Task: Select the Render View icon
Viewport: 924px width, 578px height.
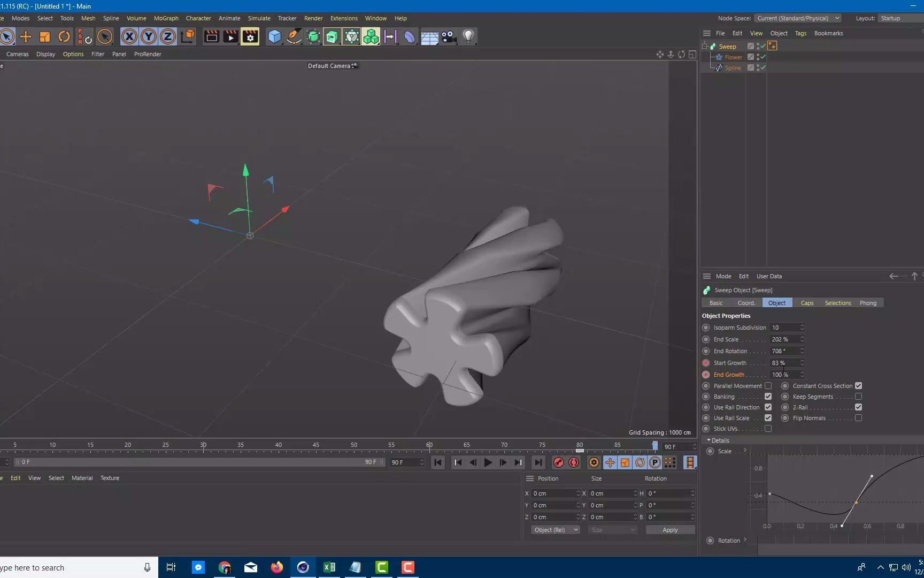Action: tap(211, 36)
